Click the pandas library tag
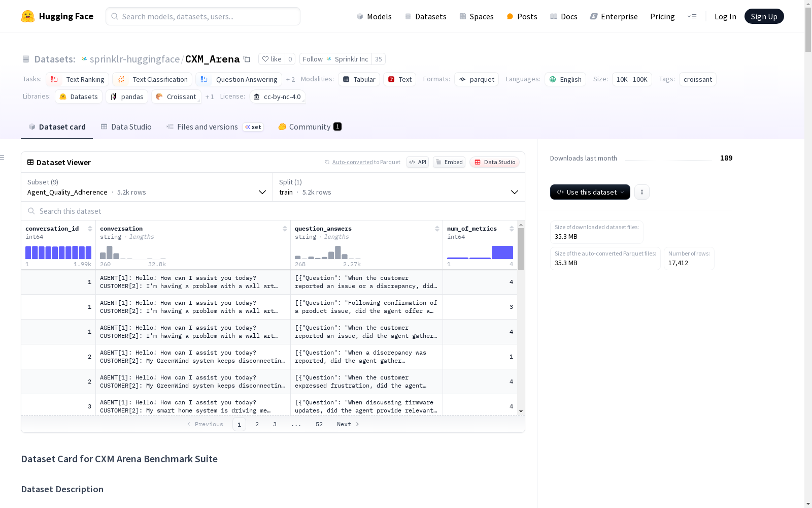 [x=127, y=97]
